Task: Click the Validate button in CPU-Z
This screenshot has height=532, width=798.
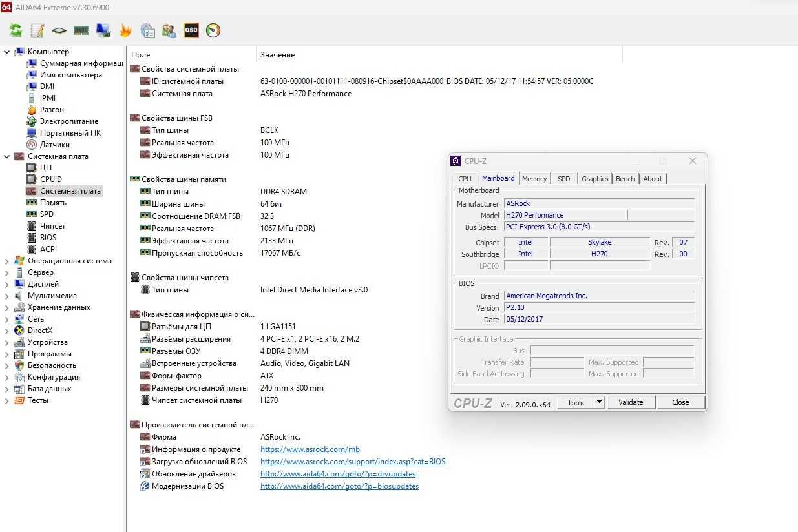Action: tap(631, 402)
